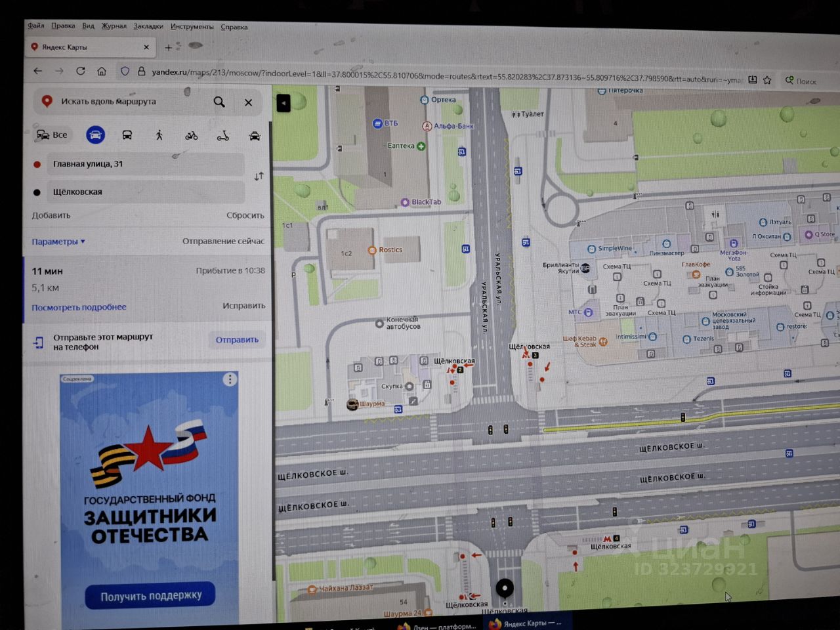Screen dimensions: 840x630
Task: Go to browser home page
Action: coord(102,71)
